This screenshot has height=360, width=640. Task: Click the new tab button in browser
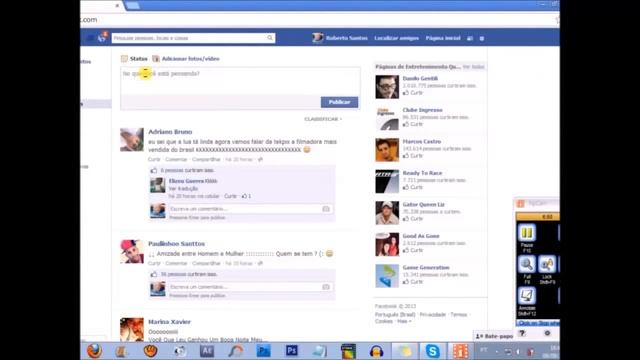click(132, 5)
